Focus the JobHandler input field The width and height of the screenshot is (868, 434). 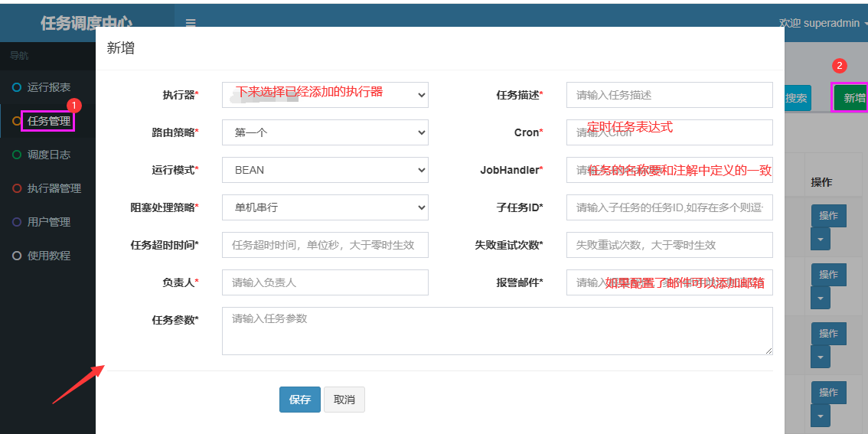point(669,170)
